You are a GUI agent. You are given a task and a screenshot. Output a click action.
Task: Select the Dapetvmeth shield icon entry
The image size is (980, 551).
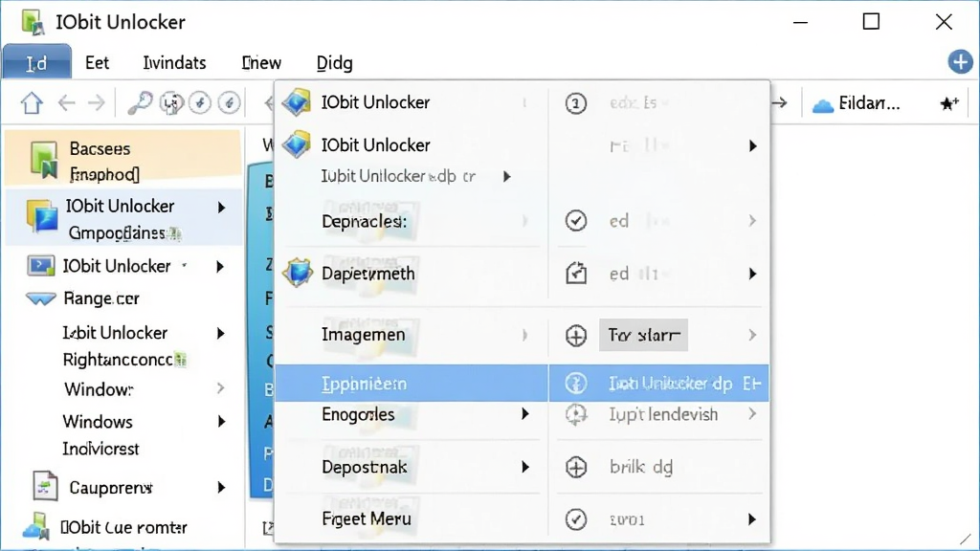pos(298,273)
